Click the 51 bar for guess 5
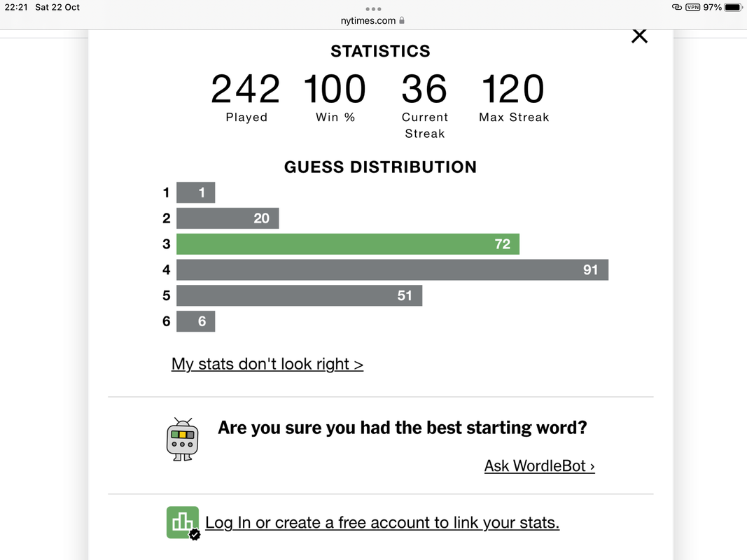The height and width of the screenshot is (560, 747). coord(299,295)
